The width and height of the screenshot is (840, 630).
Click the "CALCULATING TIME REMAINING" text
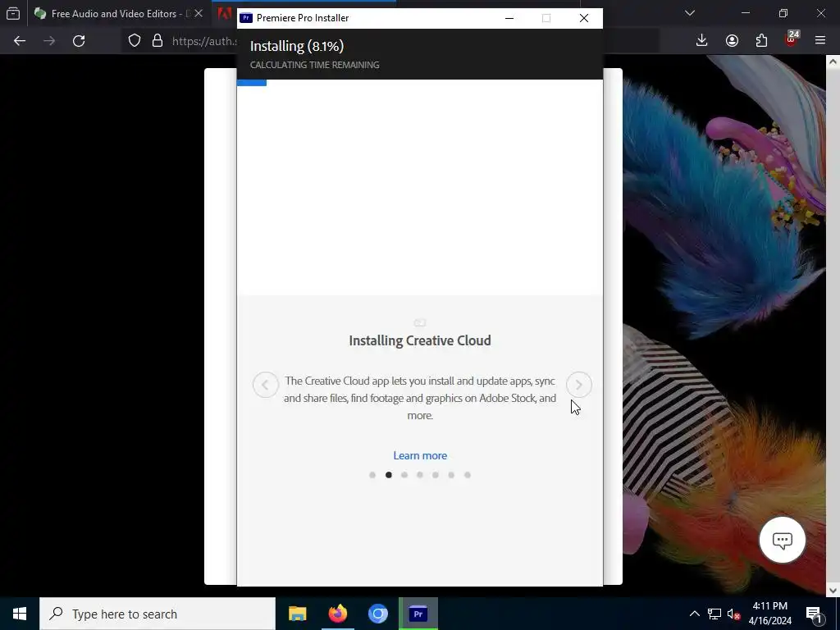click(x=314, y=65)
